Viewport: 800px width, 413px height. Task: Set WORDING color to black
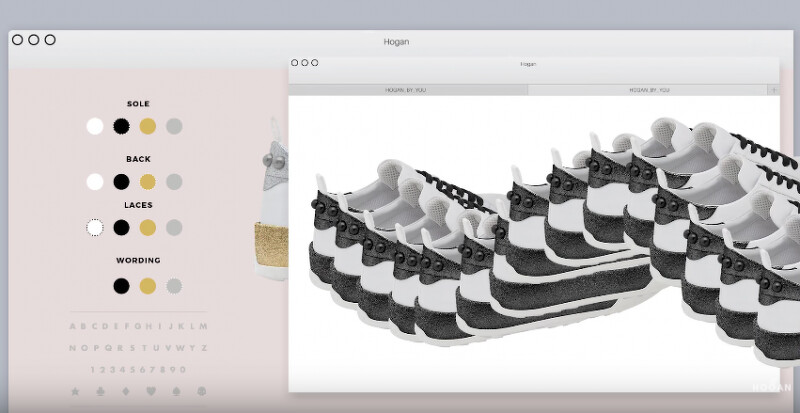click(x=121, y=286)
